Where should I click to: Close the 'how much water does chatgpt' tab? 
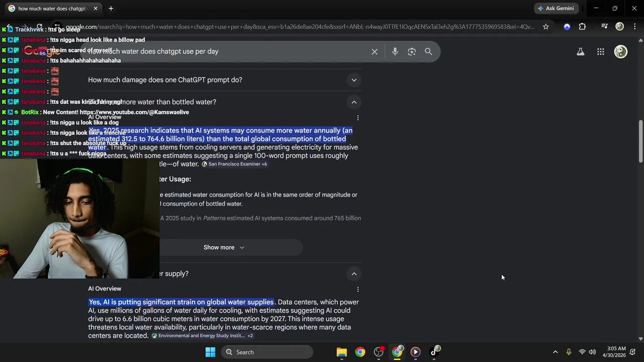96,9
